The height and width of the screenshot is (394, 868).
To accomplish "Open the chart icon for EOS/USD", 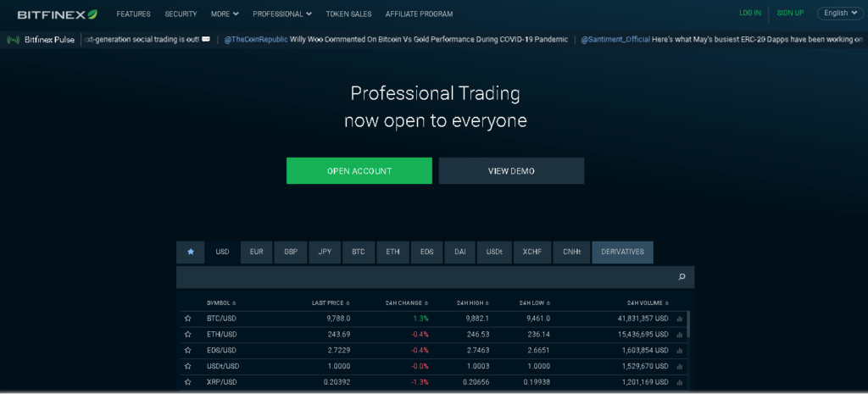I will pos(679,350).
